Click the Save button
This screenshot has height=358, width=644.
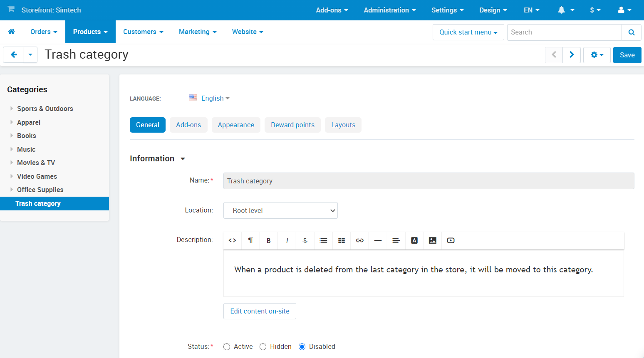click(627, 55)
